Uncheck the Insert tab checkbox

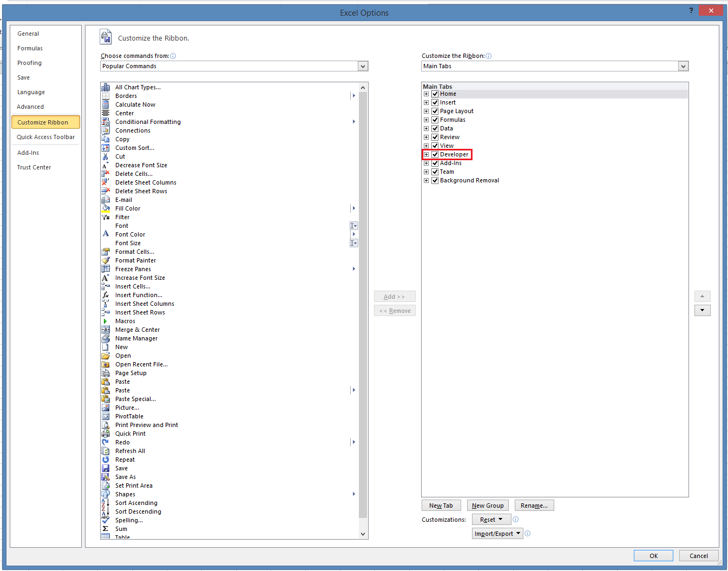(x=435, y=102)
